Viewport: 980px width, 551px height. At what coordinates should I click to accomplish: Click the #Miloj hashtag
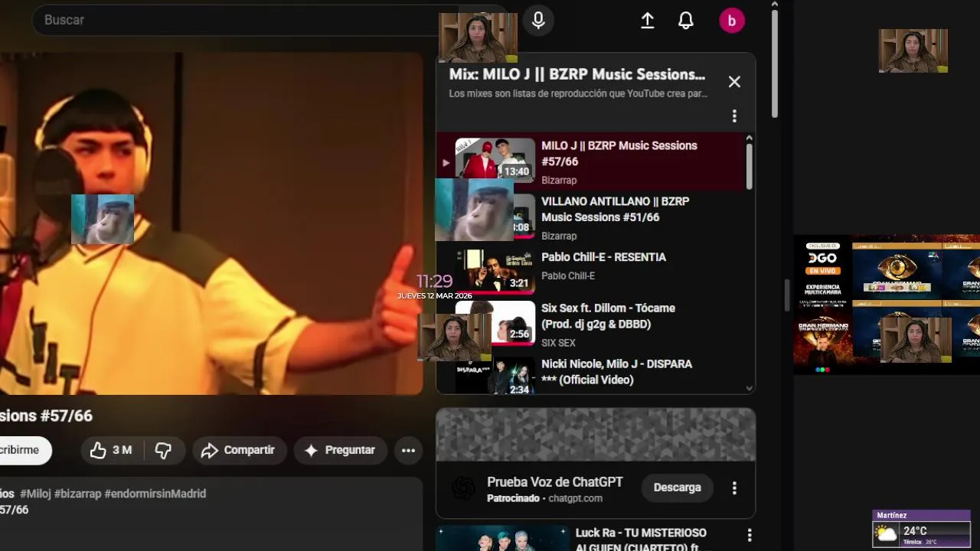tap(35, 494)
